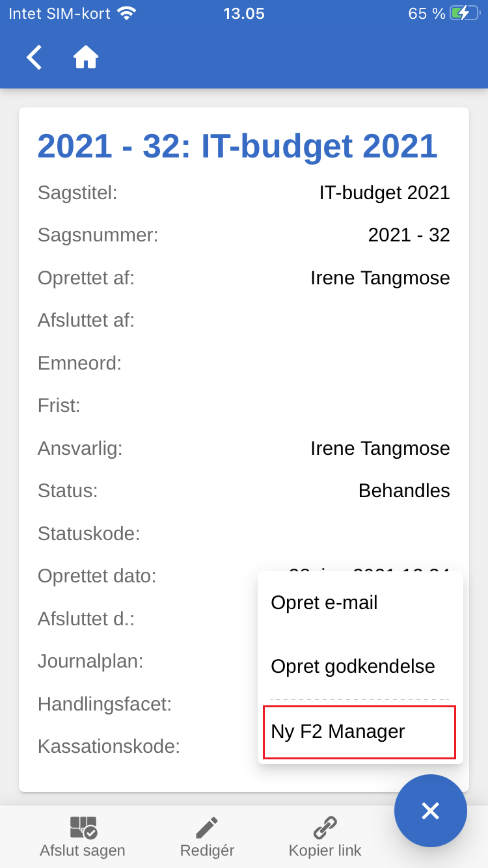488x868 pixels.
Task: Tap the battery status icon
Action: coord(468,14)
